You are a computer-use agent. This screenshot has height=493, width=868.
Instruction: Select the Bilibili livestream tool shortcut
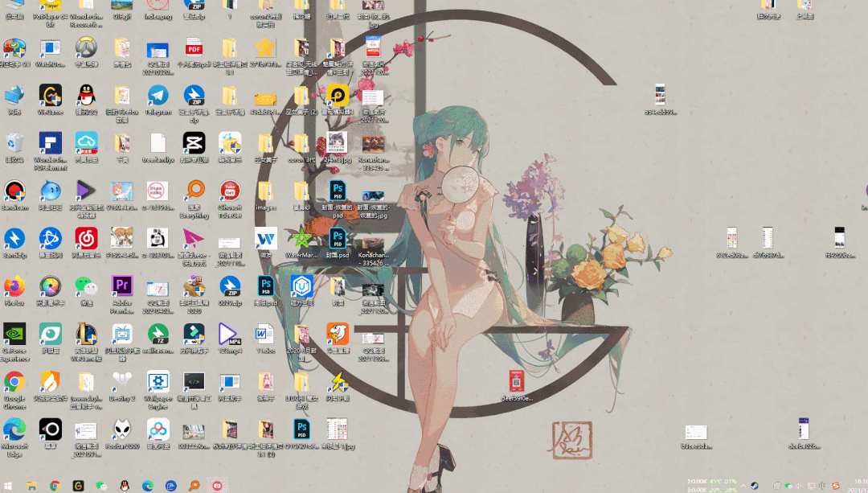[122, 342]
